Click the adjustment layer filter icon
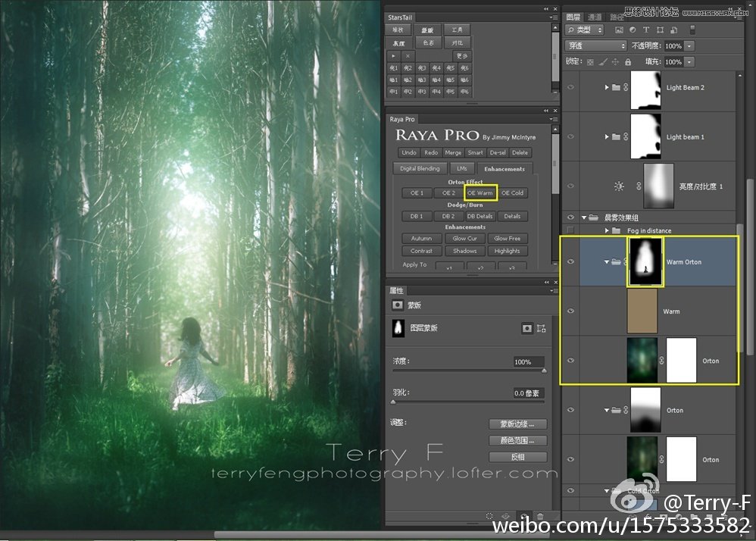756x541 pixels. coord(633,30)
